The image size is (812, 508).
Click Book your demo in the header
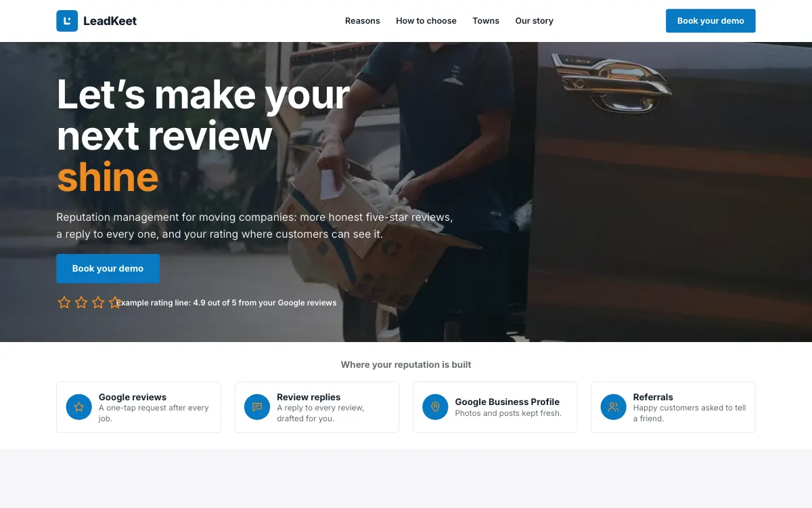coord(710,21)
